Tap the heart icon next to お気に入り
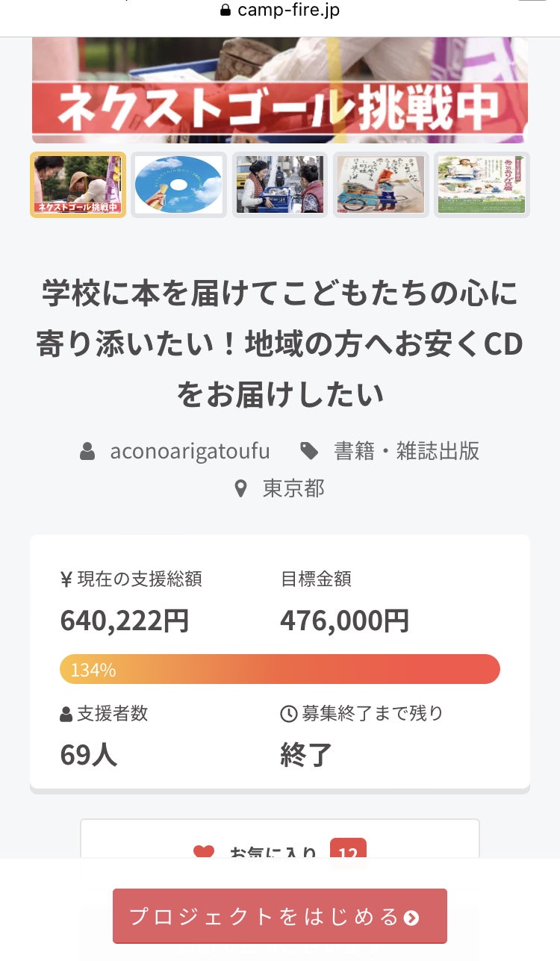560x961 pixels. click(x=203, y=853)
